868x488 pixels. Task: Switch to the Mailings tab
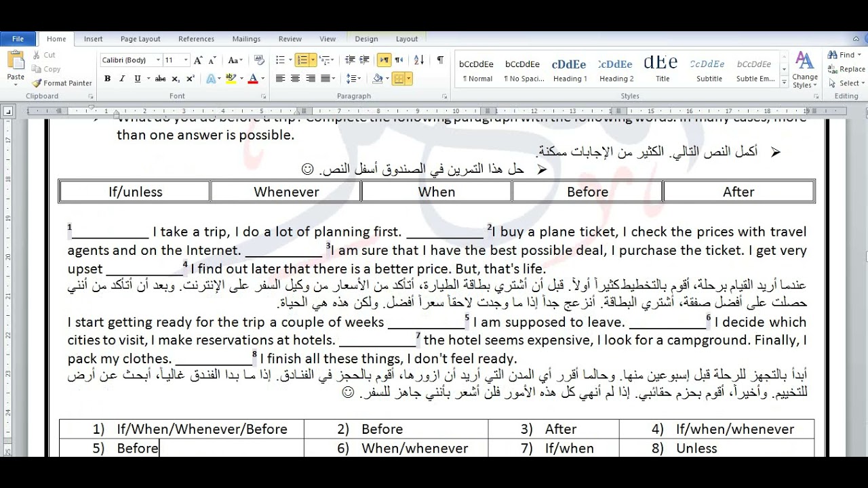[246, 39]
